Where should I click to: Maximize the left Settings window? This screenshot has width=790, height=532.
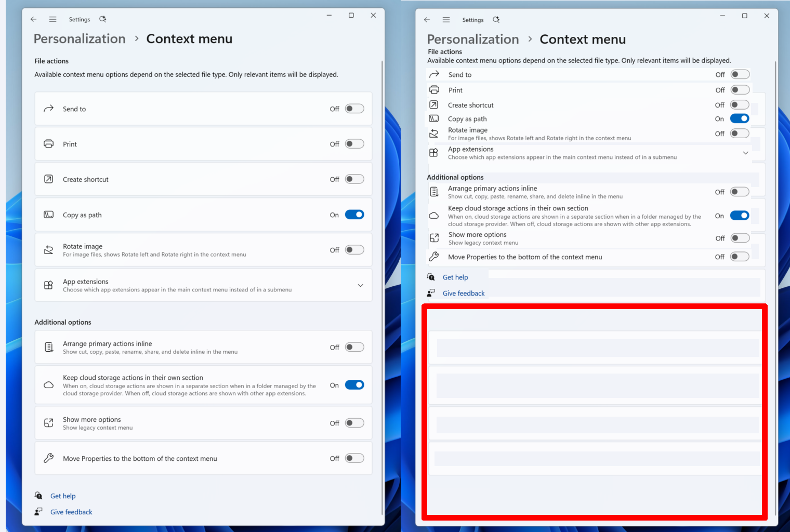[x=351, y=15]
